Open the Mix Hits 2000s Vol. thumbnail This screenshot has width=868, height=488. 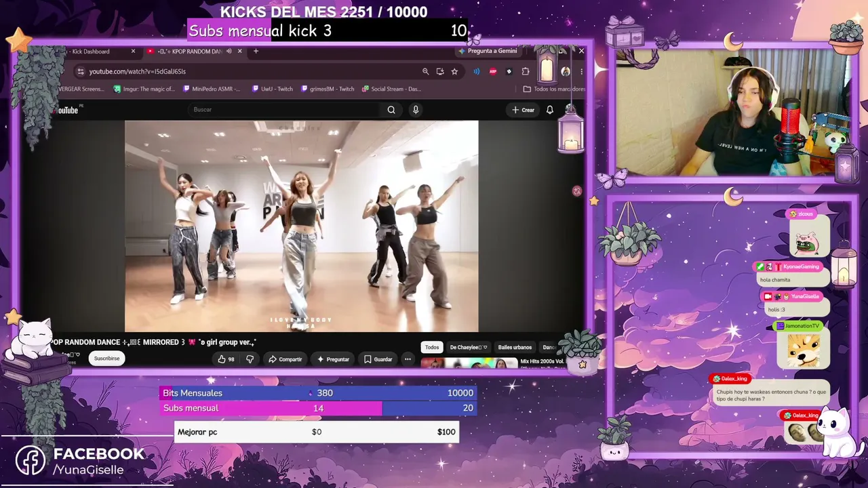click(x=469, y=363)
